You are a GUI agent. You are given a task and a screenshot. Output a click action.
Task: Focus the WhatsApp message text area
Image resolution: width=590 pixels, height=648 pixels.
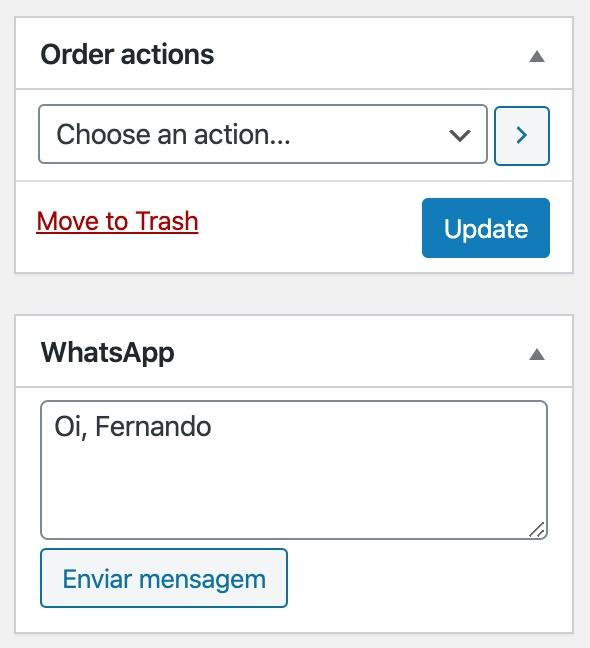(294, 470)
